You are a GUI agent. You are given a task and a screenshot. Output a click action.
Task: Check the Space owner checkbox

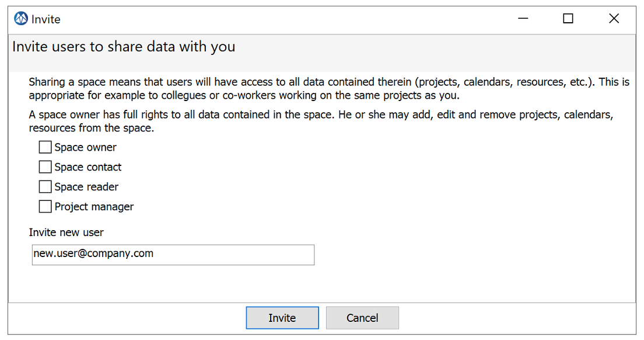[x=45, y=147]
